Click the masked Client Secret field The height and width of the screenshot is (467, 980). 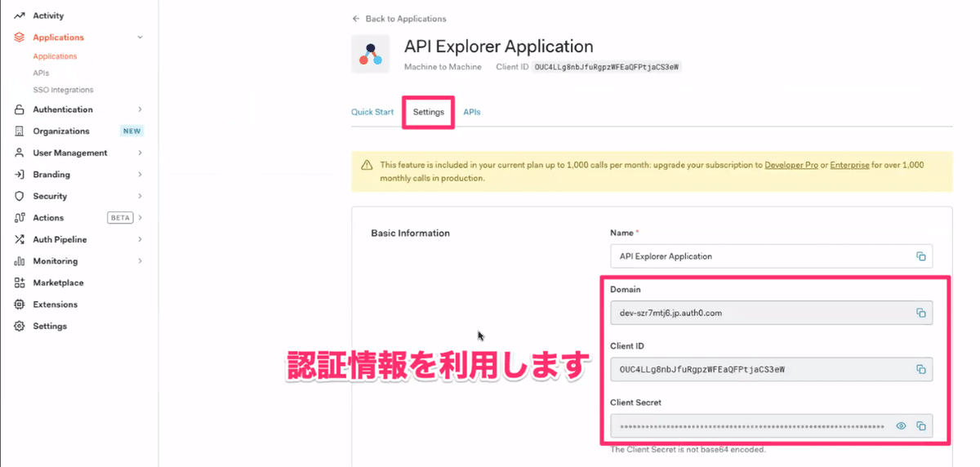click(771, 426)
